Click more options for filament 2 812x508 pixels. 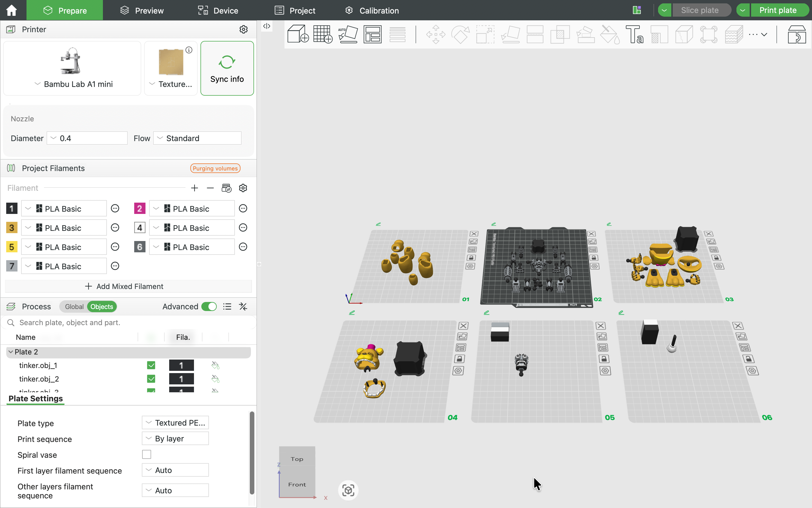[x=243, y=208]
